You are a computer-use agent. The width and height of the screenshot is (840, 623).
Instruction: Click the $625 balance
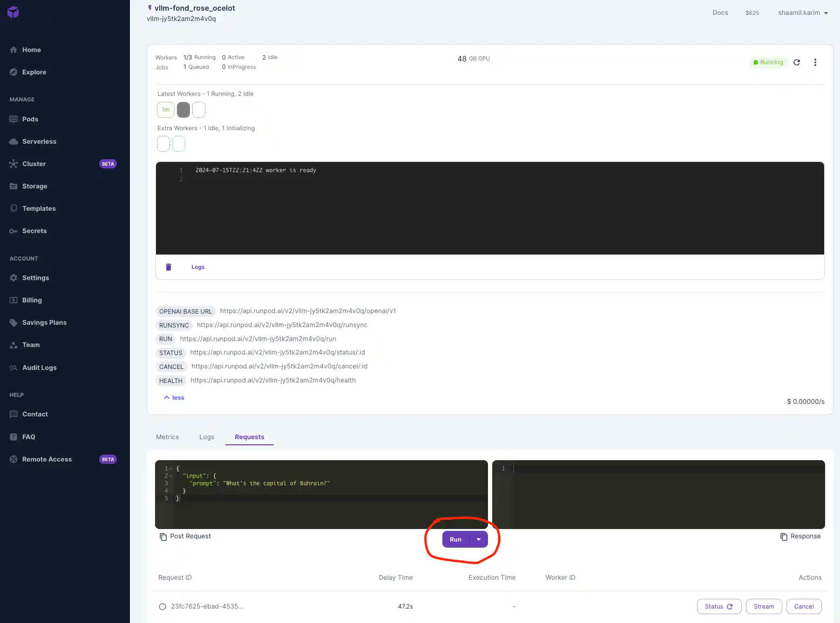pos(752,13)
